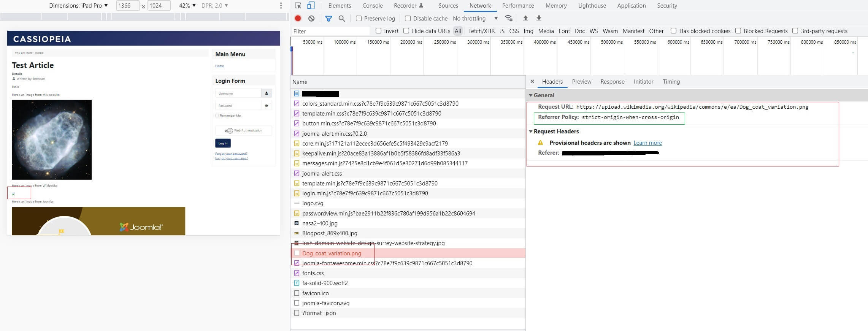868x331 pixels.
Task: Open the Response tab in request details
Action: click(x=612, y=82)
